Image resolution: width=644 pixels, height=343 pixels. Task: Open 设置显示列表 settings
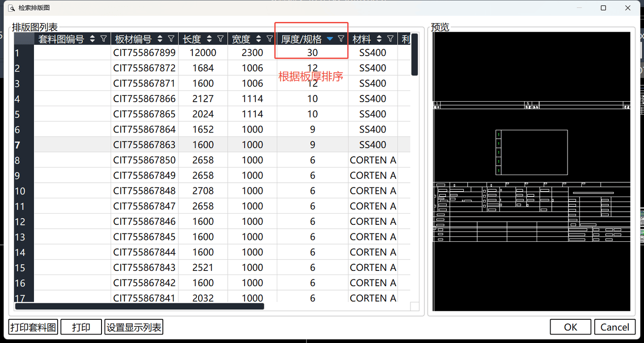coord(134,327)
